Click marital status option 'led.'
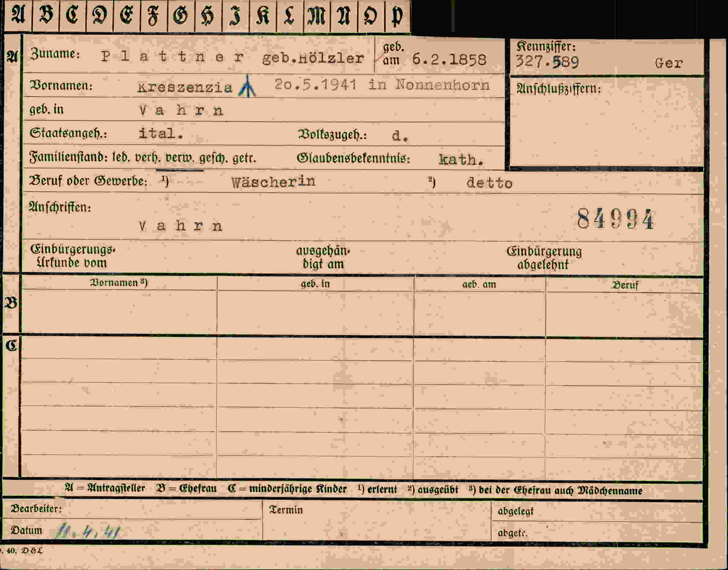The image size is (728, 570). (x=121, y=157)
